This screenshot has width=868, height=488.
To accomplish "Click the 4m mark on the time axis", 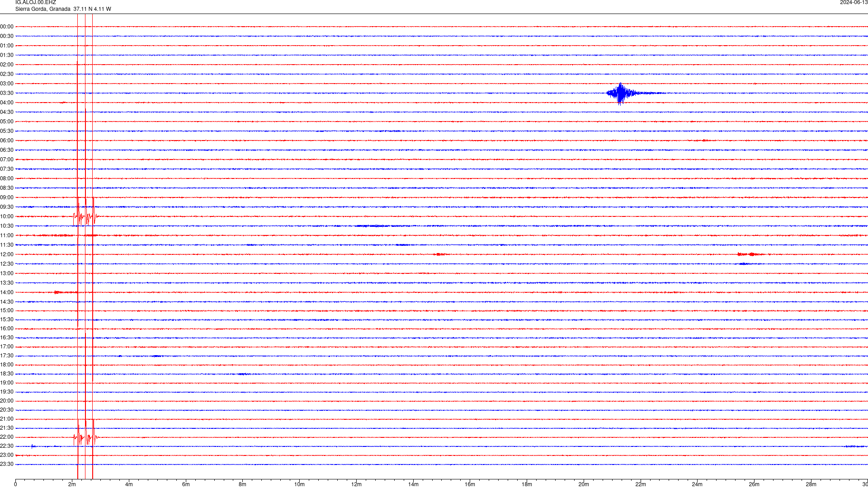I will tap(129, 484).
